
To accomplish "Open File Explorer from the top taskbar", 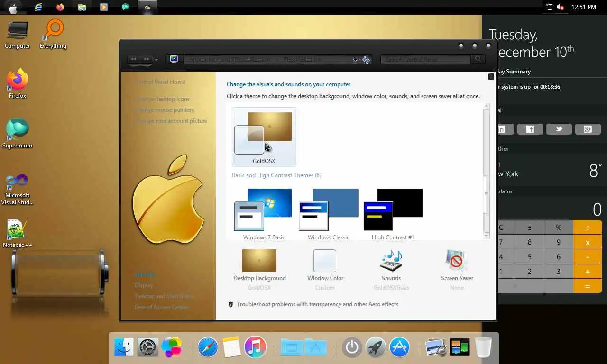I will pyautogui.click(x=82, y=7).
